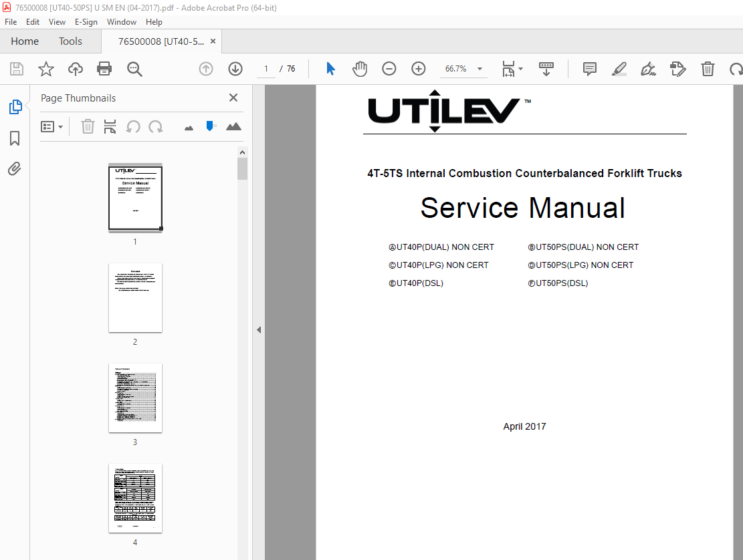743x560 pixels.
Task: Open the Edit PDF tool icon
Action: 677,69
